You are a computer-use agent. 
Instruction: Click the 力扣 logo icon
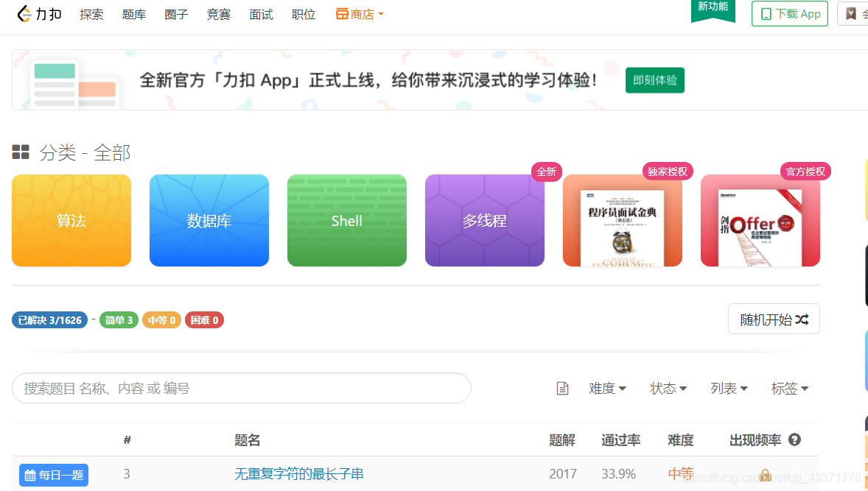24,13
